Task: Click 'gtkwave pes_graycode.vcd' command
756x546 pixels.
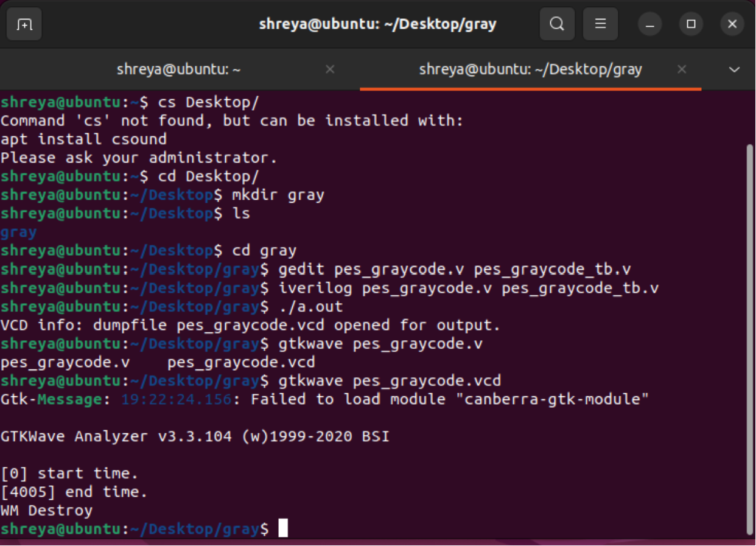Action: point(390,380)
